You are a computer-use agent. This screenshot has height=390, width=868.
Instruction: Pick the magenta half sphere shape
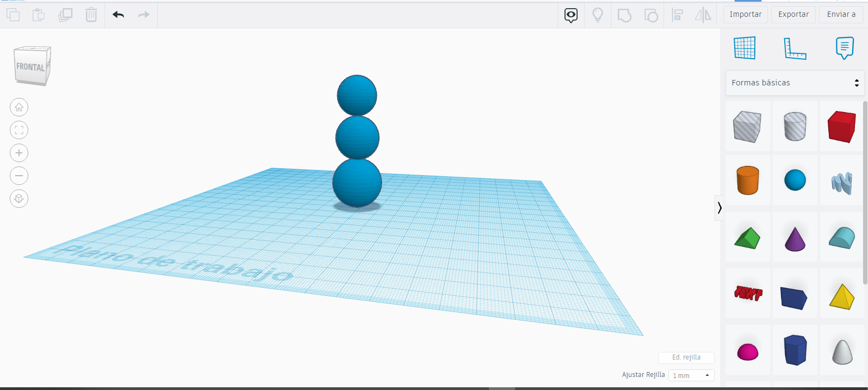tap(748, 352)
